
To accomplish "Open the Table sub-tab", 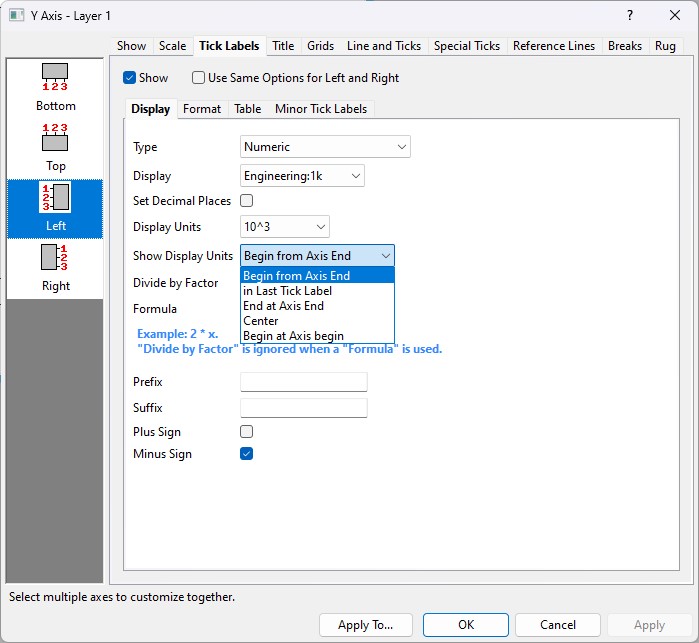I will (248, 109).
